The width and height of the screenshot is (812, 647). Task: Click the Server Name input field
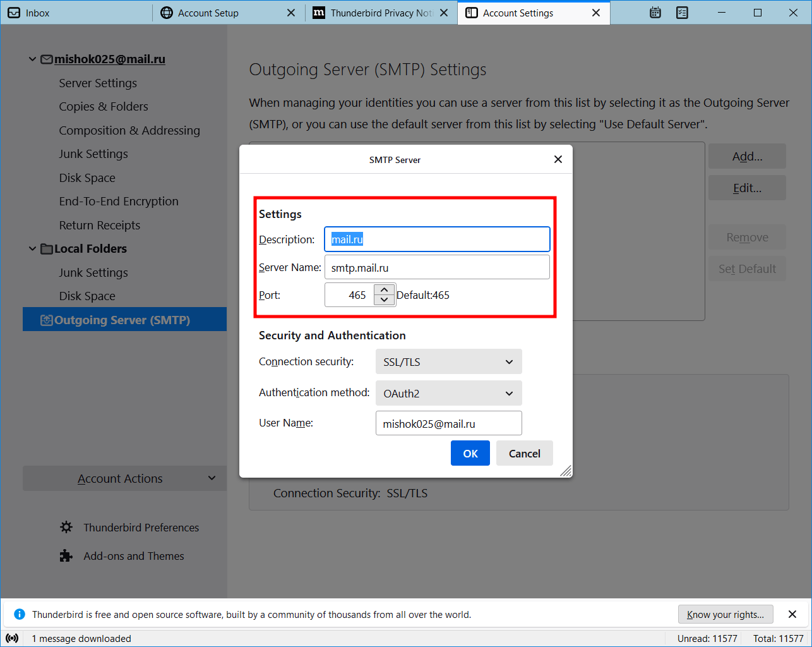point(437,267)
